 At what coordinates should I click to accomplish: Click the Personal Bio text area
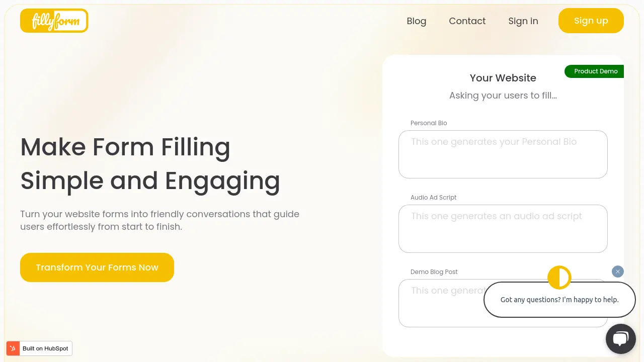coord(503,154)
